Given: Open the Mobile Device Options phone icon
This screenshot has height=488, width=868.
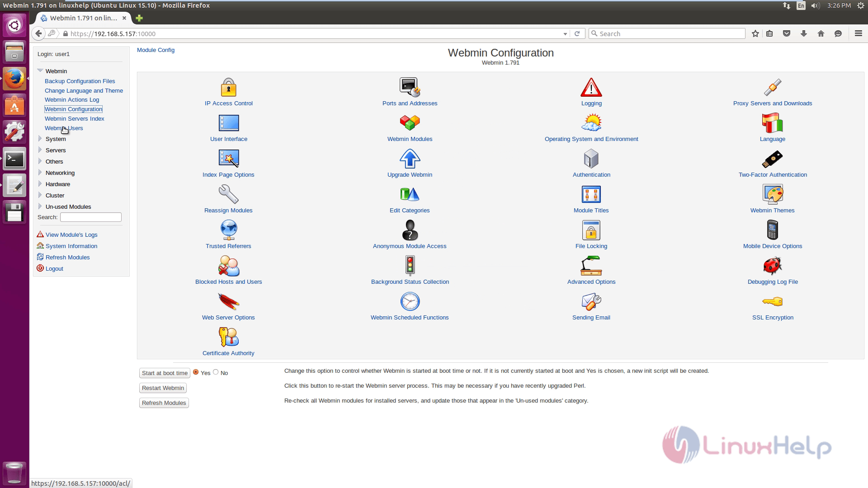Looking at the screenshot, I should (772, 230).
